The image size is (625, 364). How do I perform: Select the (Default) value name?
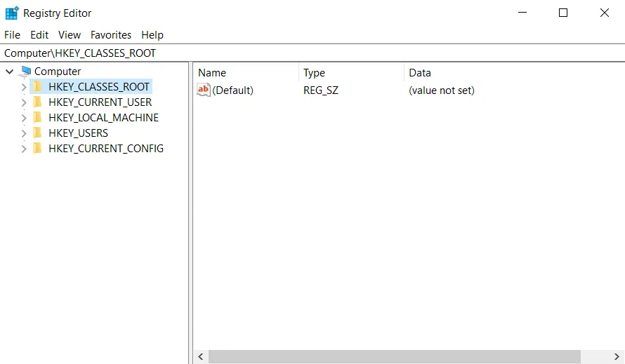click(x=232, y=90)
